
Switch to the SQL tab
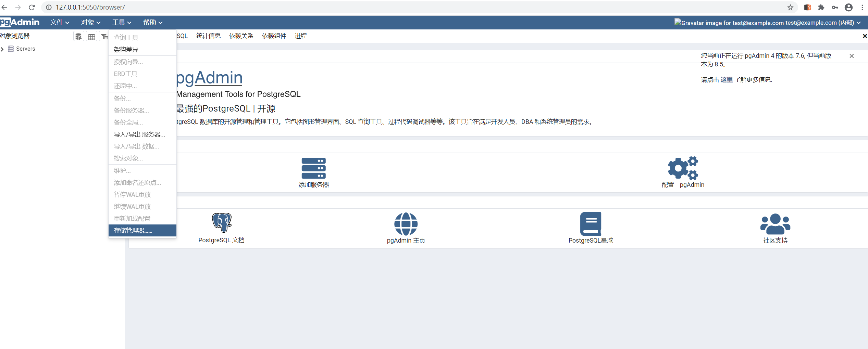tap(182, 36)
